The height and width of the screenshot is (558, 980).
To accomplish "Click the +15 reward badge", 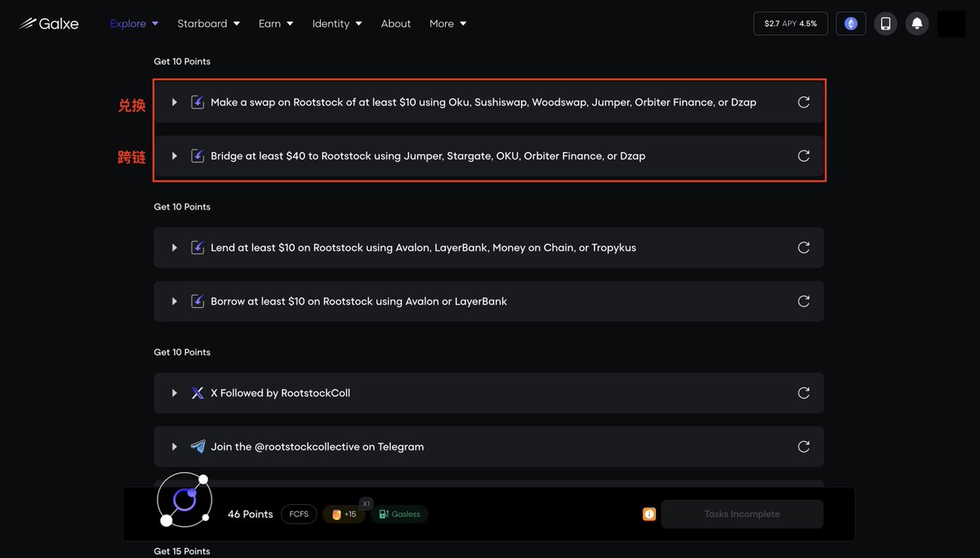I will pos(344,514).
